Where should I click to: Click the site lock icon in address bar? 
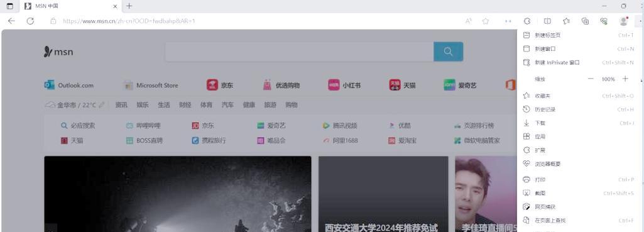tap(53, 21)
